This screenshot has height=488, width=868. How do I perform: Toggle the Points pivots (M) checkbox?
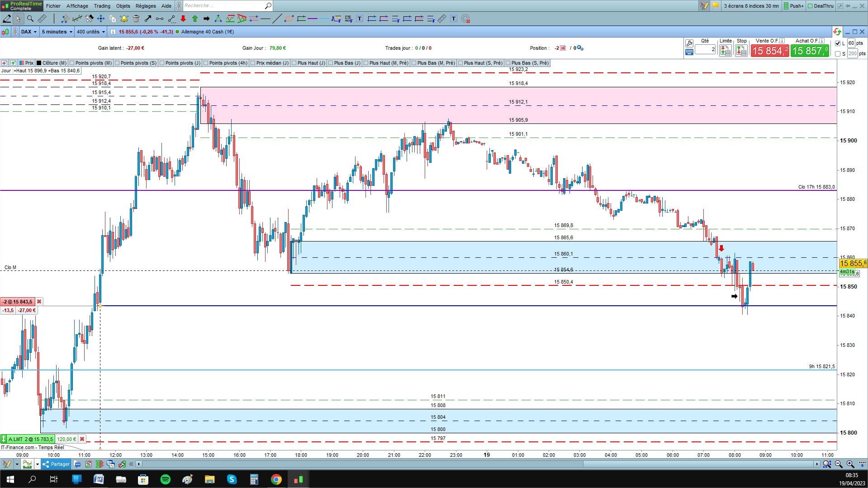(x=72, y=63)
